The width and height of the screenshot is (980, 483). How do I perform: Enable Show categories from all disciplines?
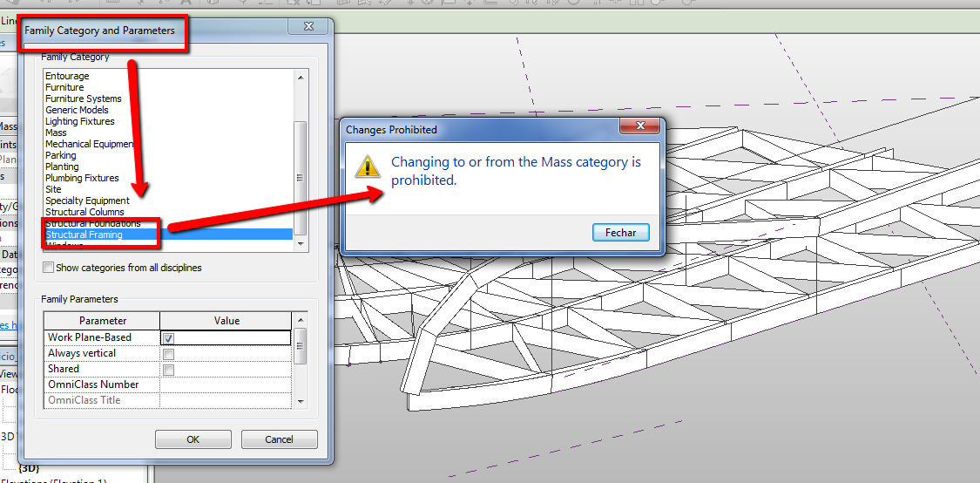(x=49, y=268)
